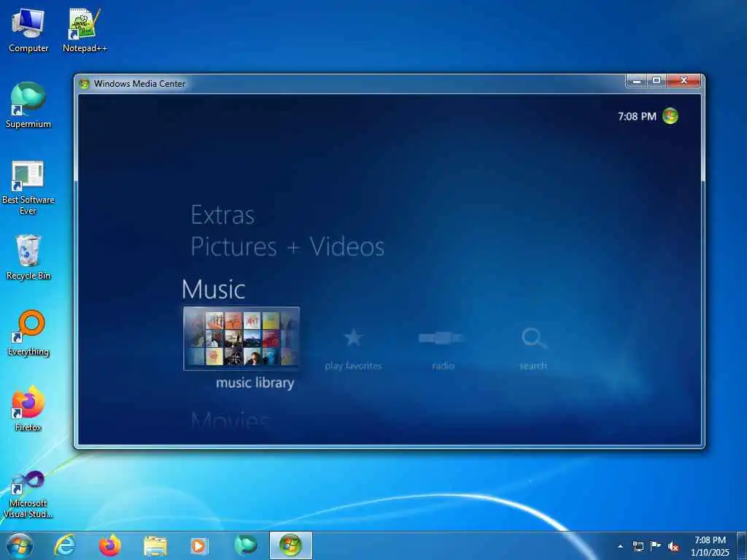The image size is (747, 560).
Task: Select the Movies menu category
Action: pos(230,420)
